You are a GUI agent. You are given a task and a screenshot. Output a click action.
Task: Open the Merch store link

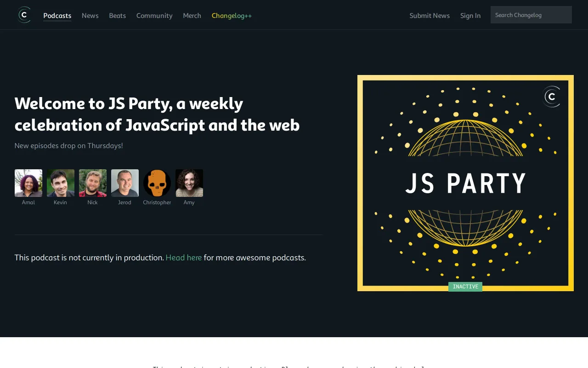[192, 16]
